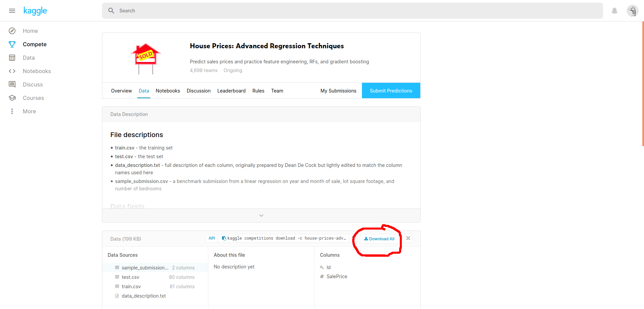Click the search magnifier icon
Screen dimensions: 644x309
tap(111, 11)
